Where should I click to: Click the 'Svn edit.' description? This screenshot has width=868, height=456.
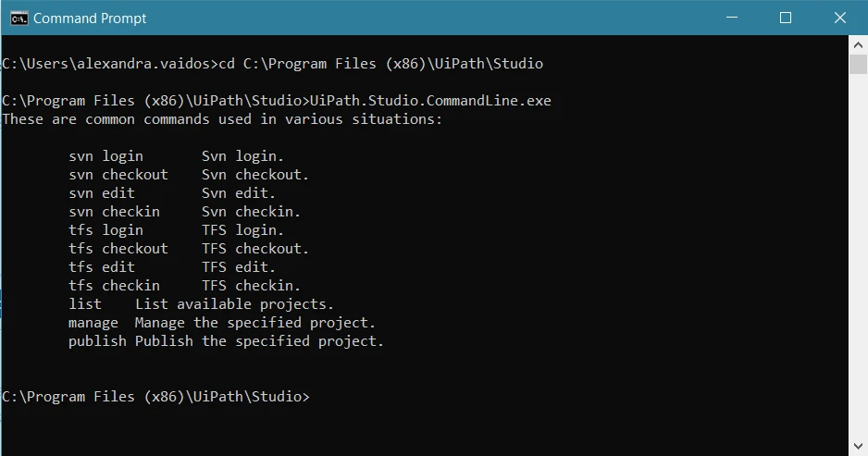(x=239, y=193)
